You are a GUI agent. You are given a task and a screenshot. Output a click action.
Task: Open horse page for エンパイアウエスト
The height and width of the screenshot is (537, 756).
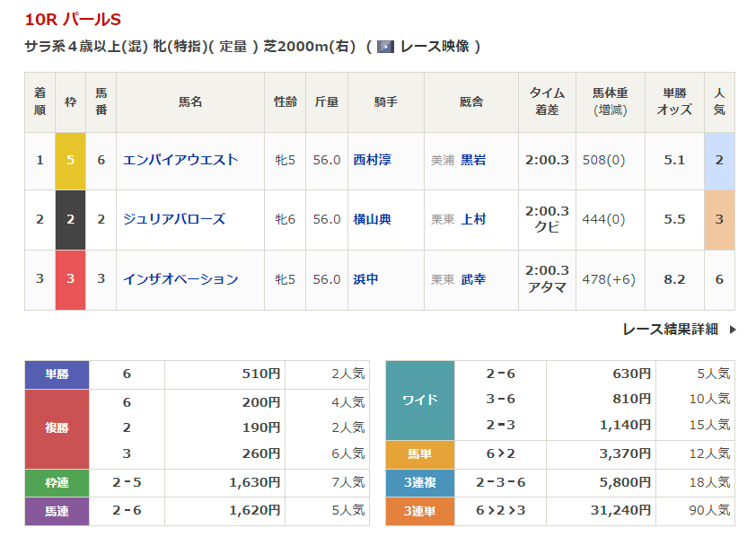click(x=180, y=160)
